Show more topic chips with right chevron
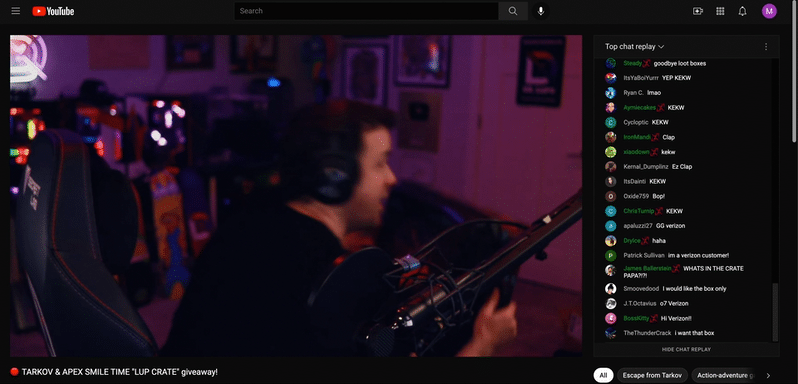The height and width of the screenshot is (384, 798). click(768, 375)
